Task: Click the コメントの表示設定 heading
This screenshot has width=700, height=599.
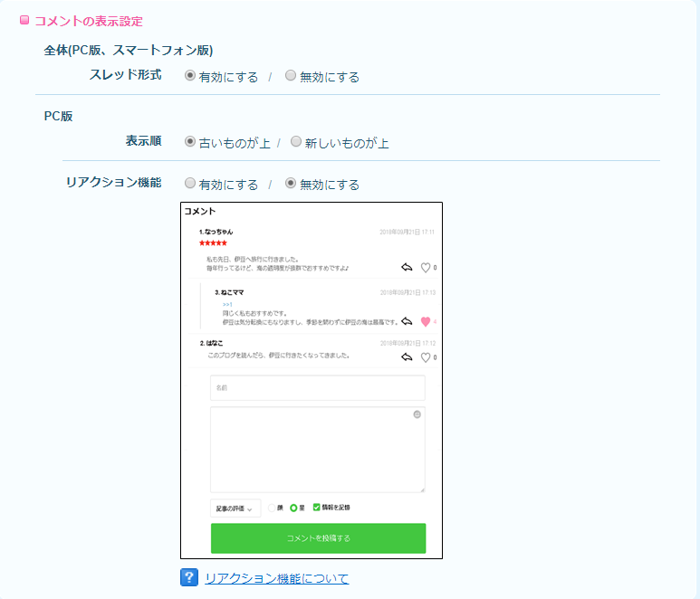Action: (x=89, y=21)
